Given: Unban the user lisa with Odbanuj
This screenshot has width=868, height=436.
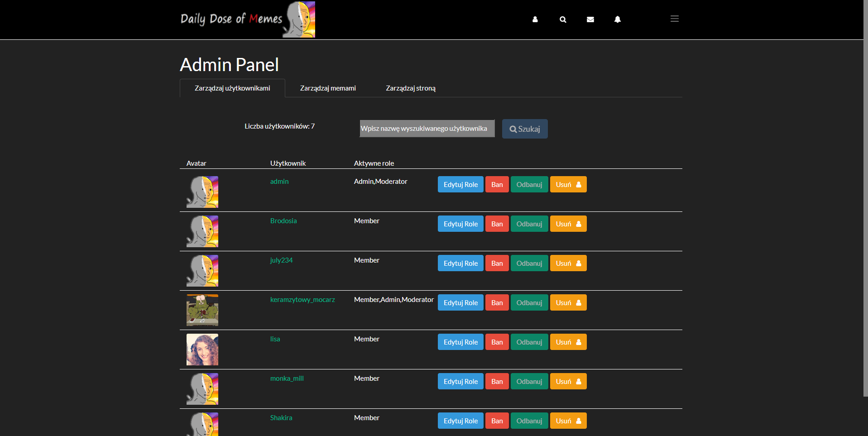Looking at the screenshot, I should pyautogui.click(x=529, y=342).
